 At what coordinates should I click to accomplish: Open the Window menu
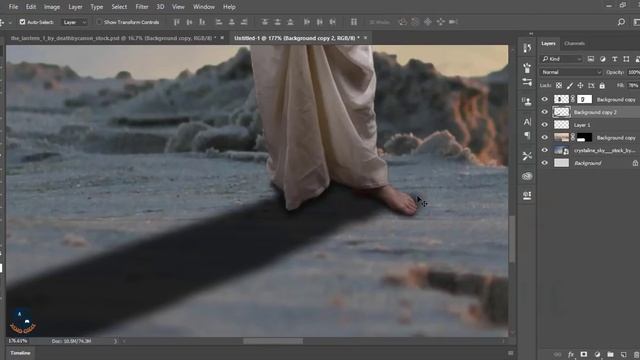point(204,7)
